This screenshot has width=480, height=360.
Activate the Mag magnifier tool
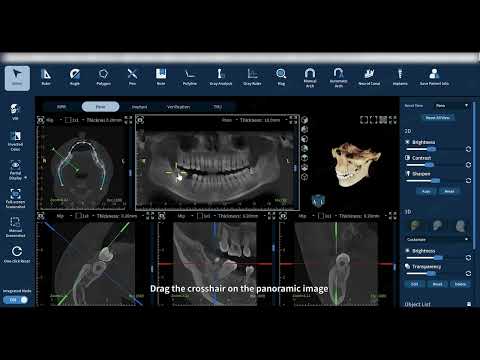tap(281, 77)
